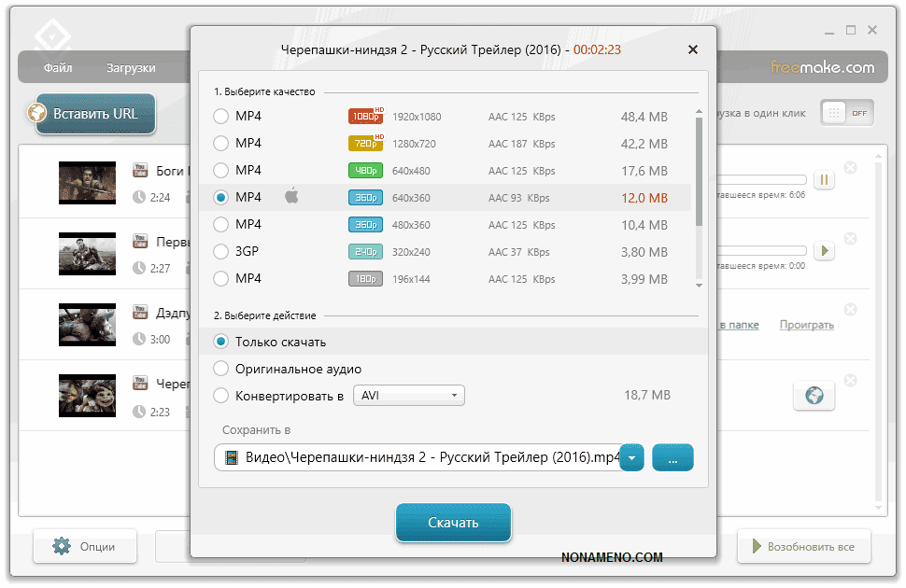The image size is (906, 588).
Task: Click the pause icon for first download
Action: coord(824,179)
